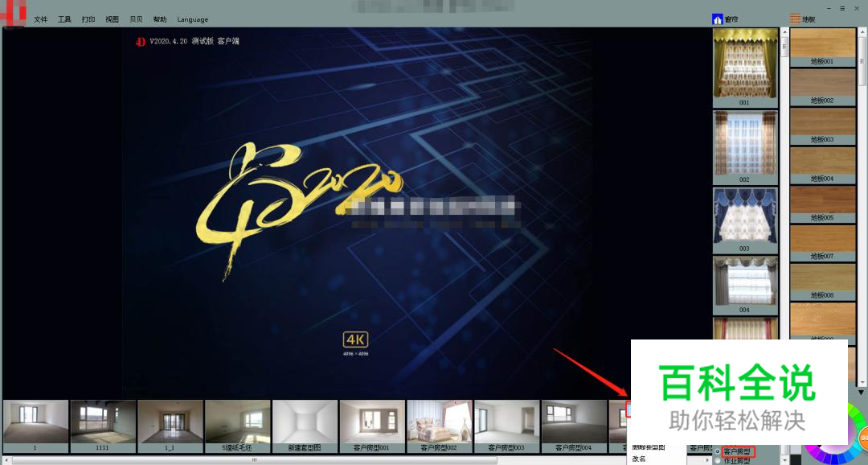Open room thumbnail named 1111

pos(103,426)
